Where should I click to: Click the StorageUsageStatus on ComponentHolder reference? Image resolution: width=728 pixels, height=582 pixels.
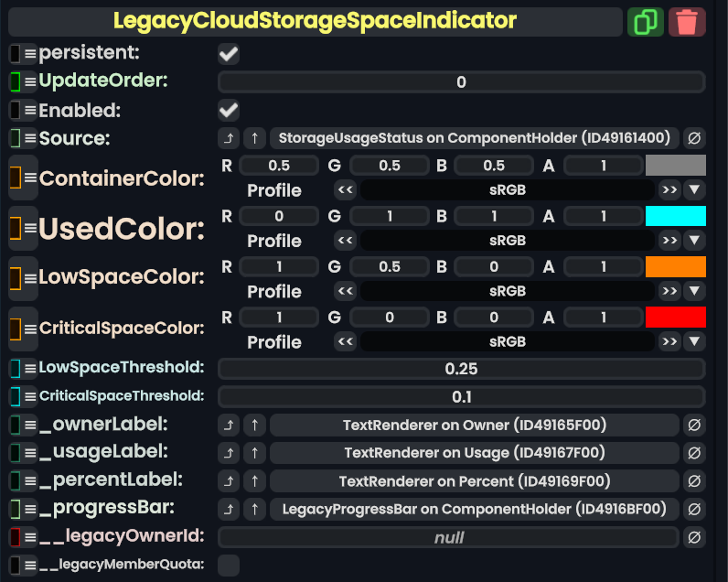[x=474, y=138]
